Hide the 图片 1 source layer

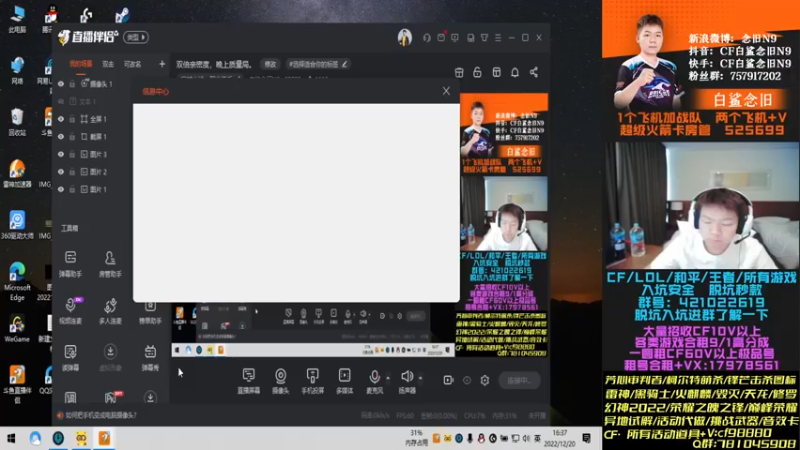click(x=61, y=189)
